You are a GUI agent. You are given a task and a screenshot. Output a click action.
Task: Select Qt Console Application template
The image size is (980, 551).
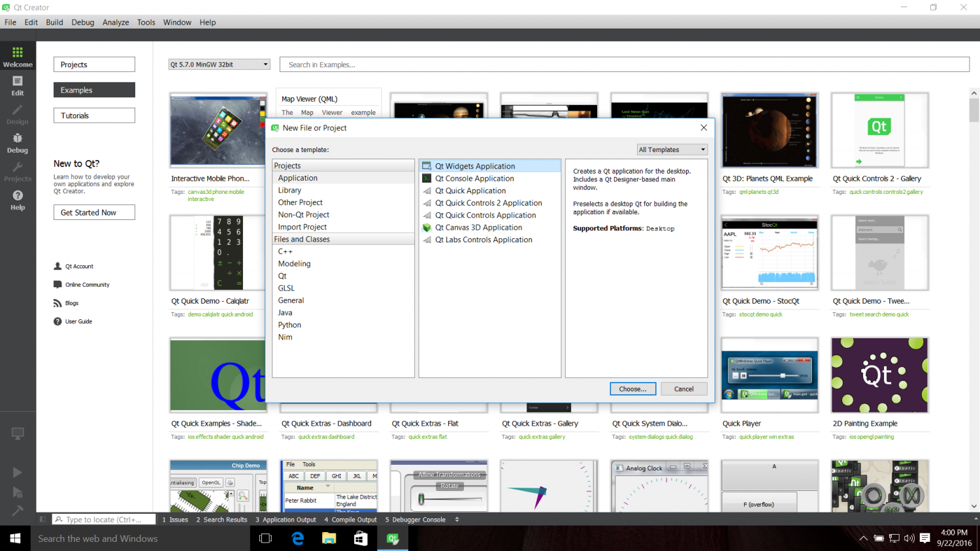coord(474,178)
